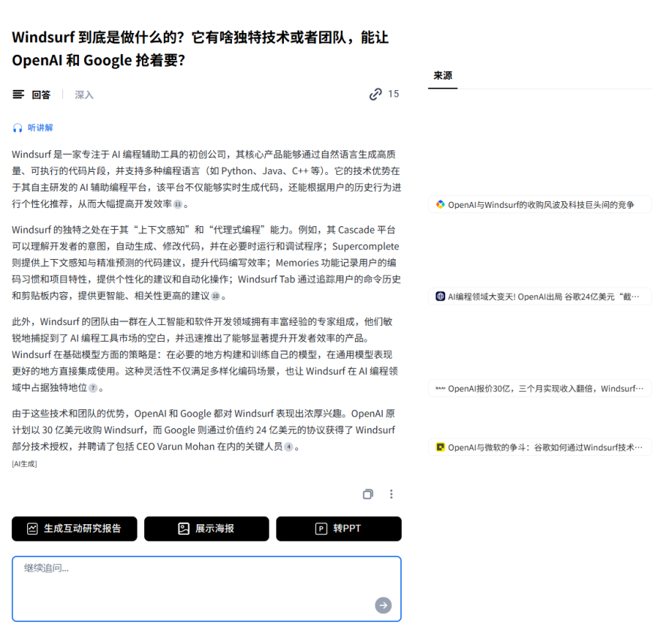672x636 pixels.
Task: Click the P icon in 转PPT button
Action: click(321, 529)
